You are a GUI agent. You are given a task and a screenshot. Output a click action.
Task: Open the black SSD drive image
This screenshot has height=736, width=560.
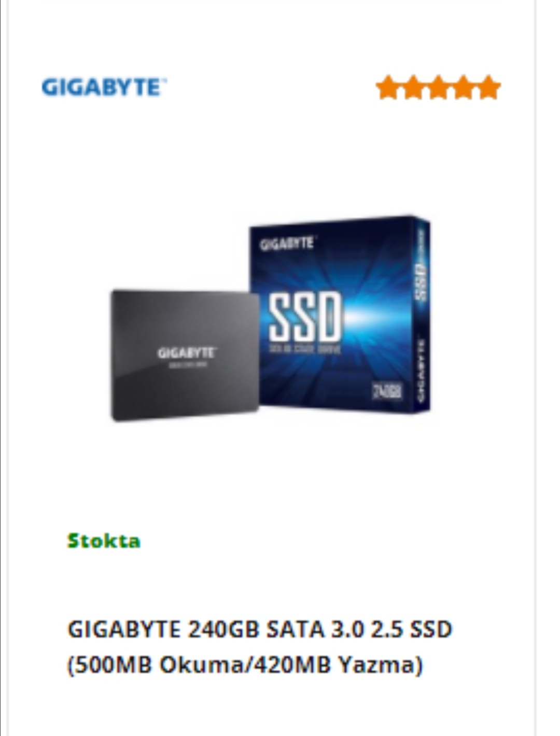click(x=185, y=355)
